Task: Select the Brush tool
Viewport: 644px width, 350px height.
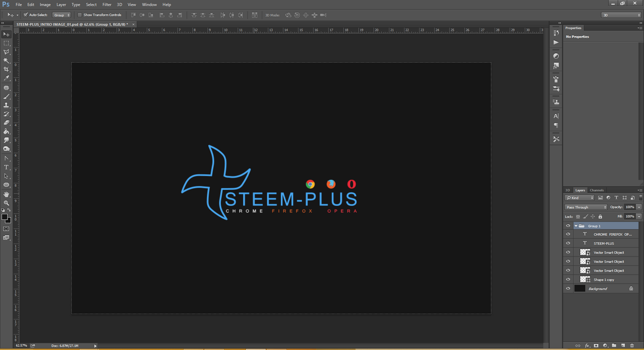Action: [x=7, y=96]
